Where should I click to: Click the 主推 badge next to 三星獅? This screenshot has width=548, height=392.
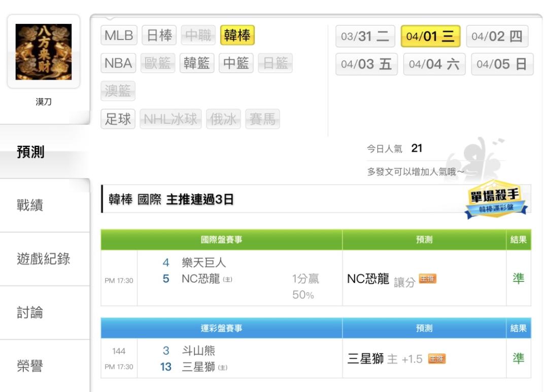pyautogui.click(x=437, y=359)
